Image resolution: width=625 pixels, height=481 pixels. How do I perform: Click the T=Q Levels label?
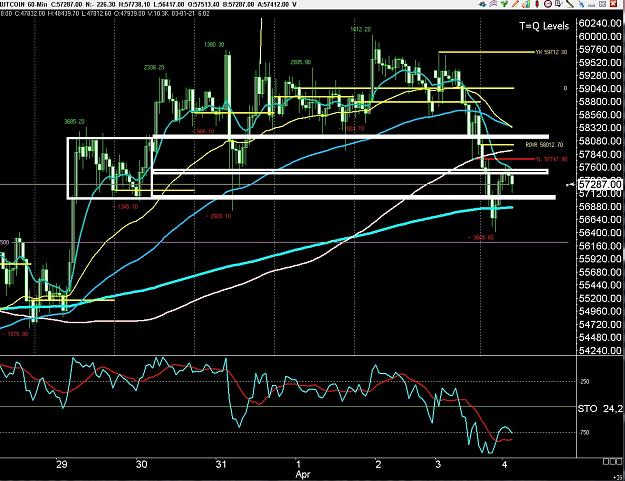544,26
